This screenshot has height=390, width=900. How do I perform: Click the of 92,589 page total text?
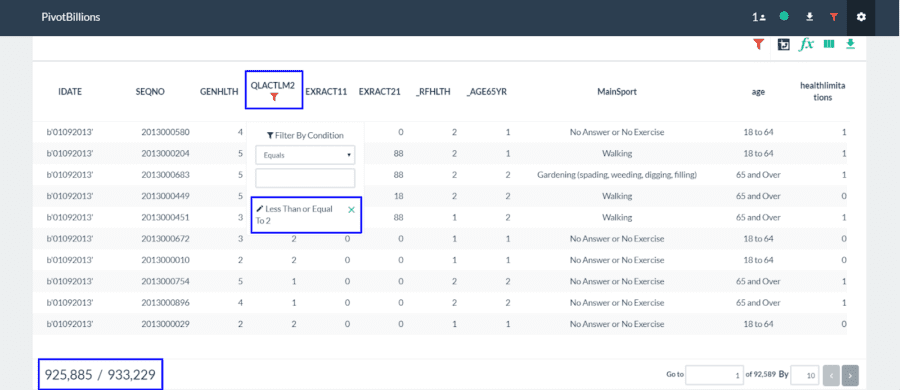(760, 374)
